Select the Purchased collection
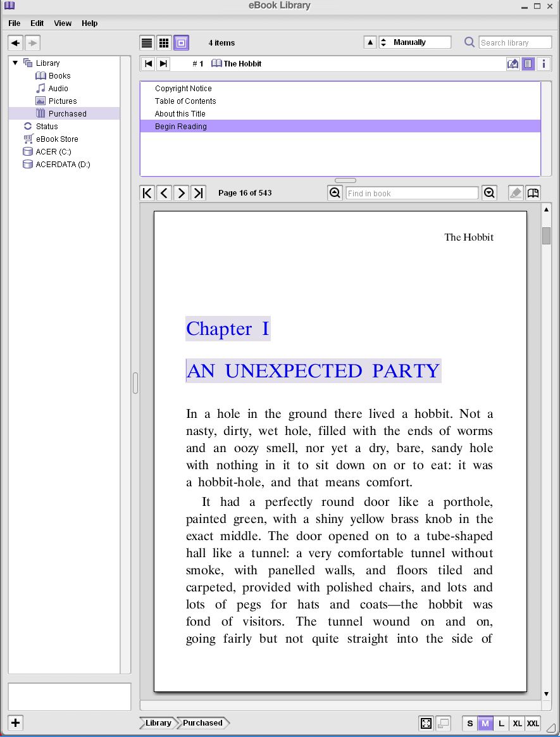This screenshot has height=737, width=560. tap(64, 114)
